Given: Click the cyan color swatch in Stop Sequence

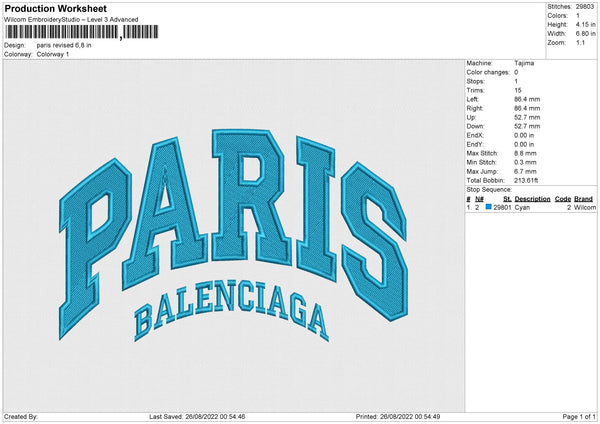Looking at the screenshot, I should click(x=488, y=208).
